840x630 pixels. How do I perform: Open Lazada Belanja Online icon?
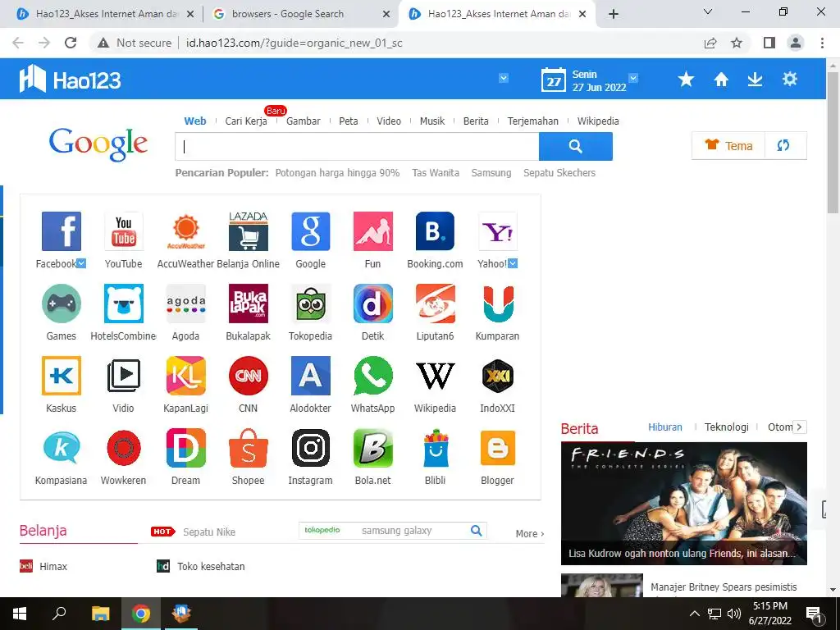pyautogui.click(x=248, y=231)
